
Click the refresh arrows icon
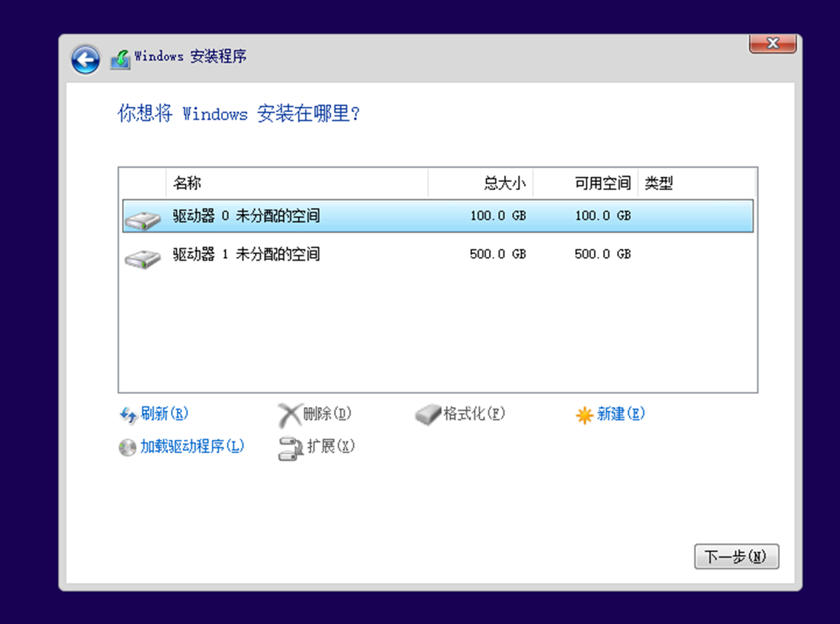tap(128, 415)
